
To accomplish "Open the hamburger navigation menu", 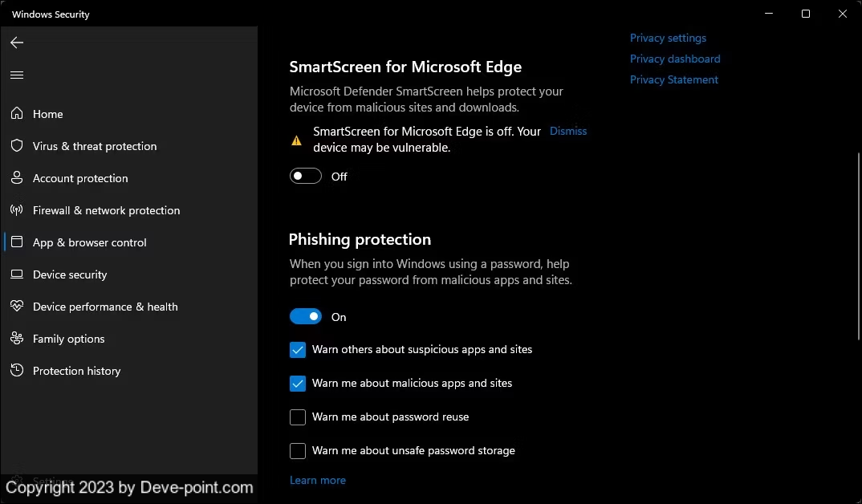I will 17,75.
